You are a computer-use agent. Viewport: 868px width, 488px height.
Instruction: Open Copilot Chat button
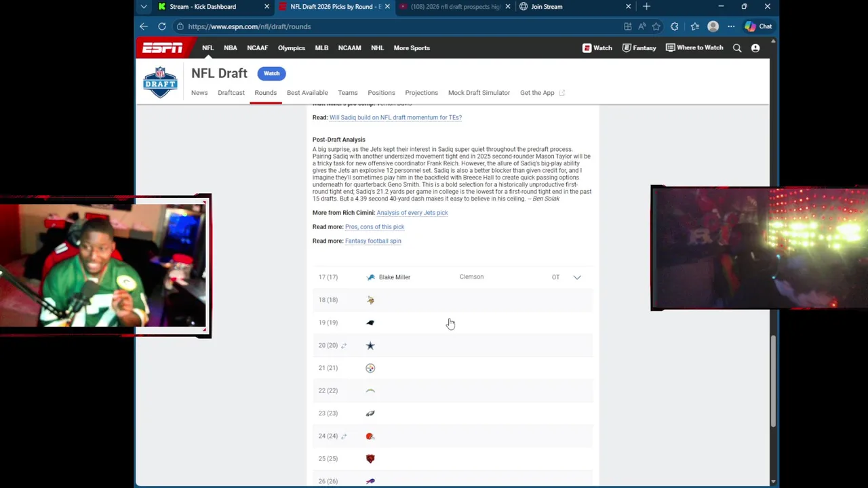[x=758, y=26]
